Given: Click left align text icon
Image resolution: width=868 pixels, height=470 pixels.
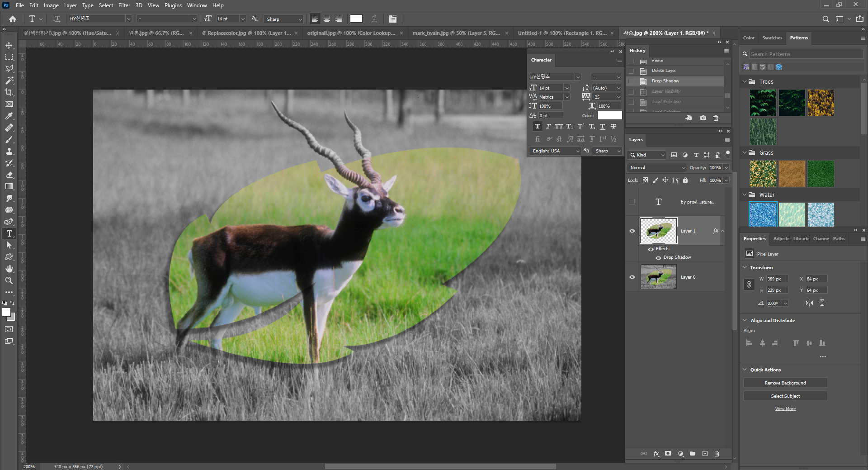Looking at the screenshot, I should coord(315,19).
